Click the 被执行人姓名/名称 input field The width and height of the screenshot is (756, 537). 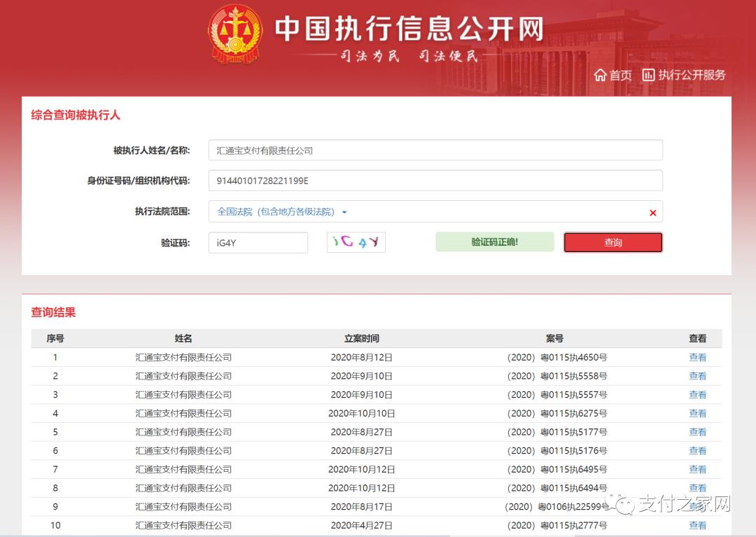[x=435, y=149]
